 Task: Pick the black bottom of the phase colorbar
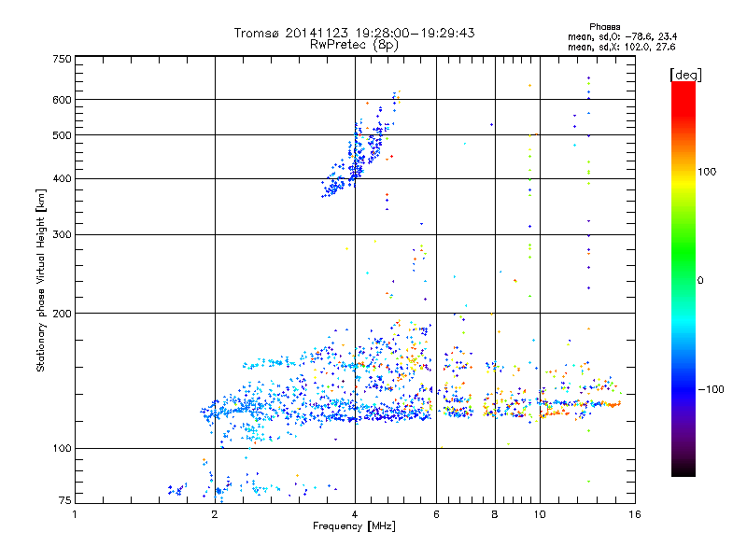point(684,469)
